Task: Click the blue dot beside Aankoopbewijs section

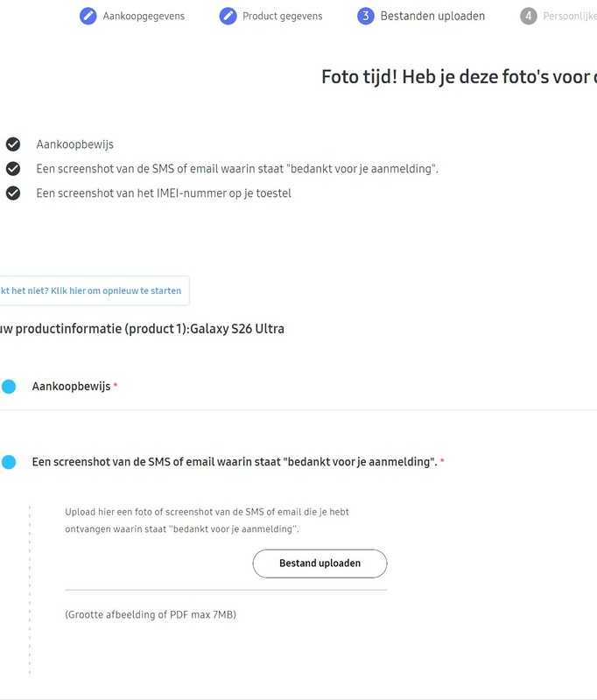Action: [11, 384]
